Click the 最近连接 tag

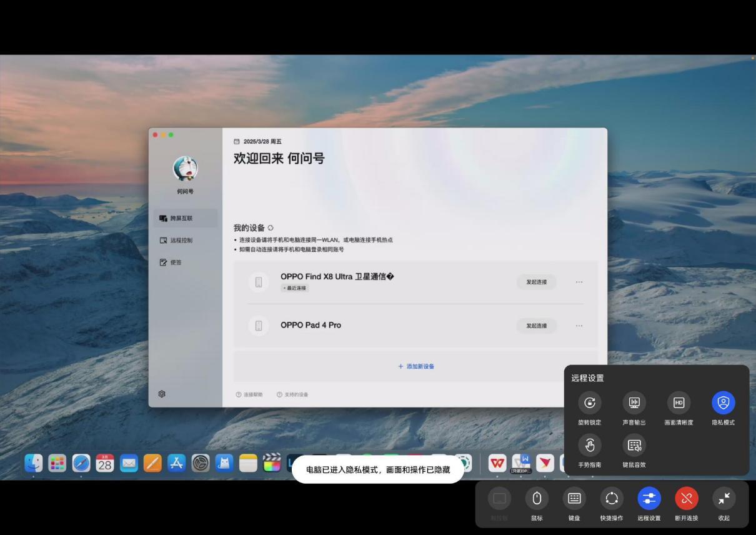click(294, 288)
